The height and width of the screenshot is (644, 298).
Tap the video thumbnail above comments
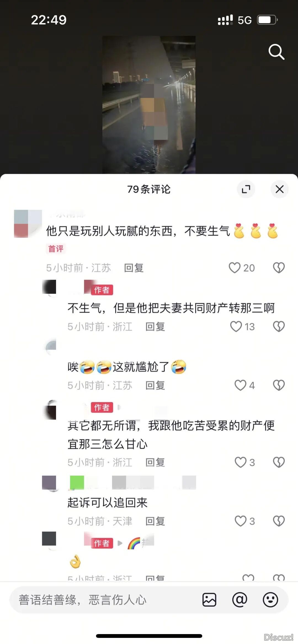(149, 105)
